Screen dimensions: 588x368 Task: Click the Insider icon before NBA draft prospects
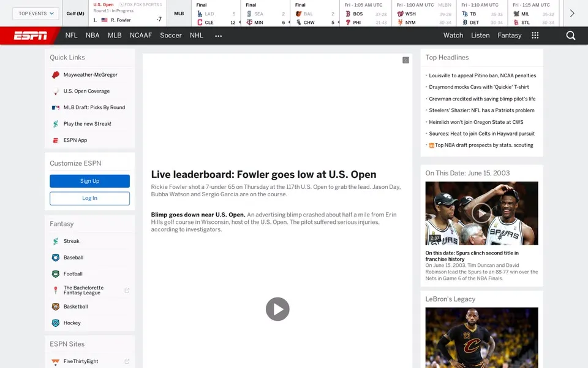[x=431, y=145]
